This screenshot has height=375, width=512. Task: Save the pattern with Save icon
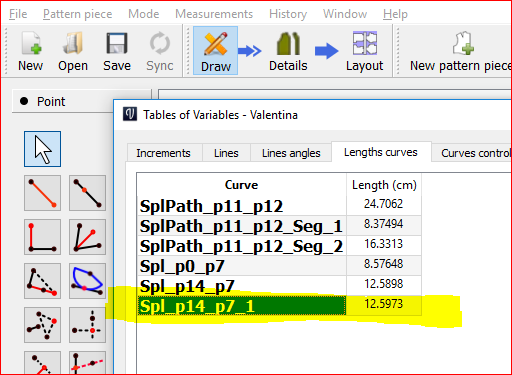point(117,51)
